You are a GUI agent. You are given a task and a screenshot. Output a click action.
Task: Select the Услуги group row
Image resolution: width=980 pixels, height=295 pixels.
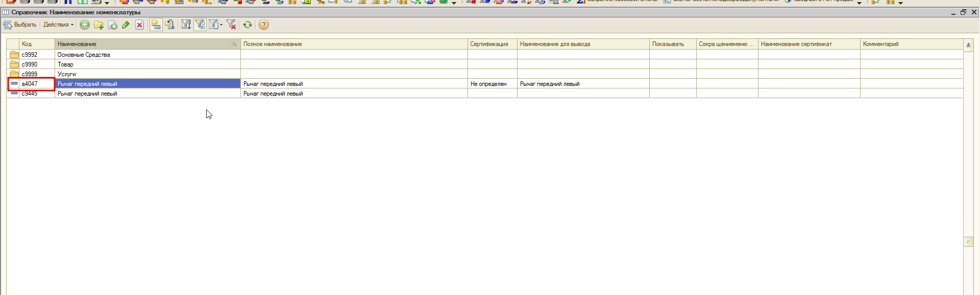tap(485, 74)
